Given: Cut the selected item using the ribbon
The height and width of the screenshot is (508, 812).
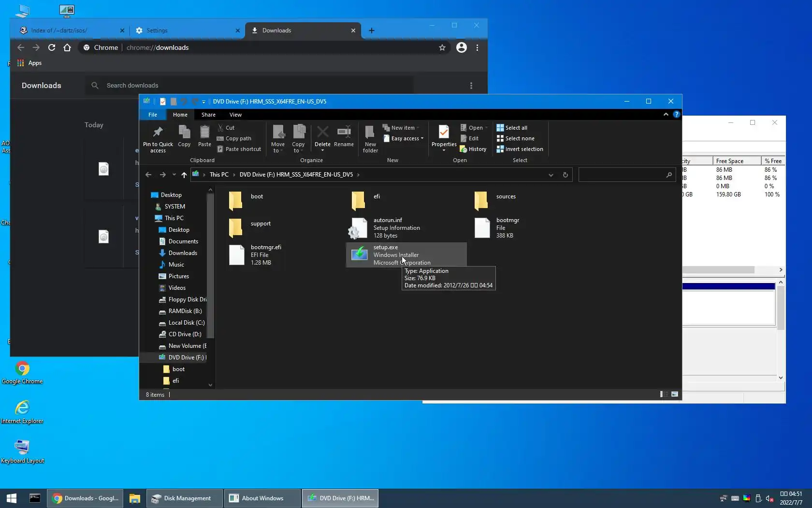Looking at the screenshot, I should click(226, 128).
